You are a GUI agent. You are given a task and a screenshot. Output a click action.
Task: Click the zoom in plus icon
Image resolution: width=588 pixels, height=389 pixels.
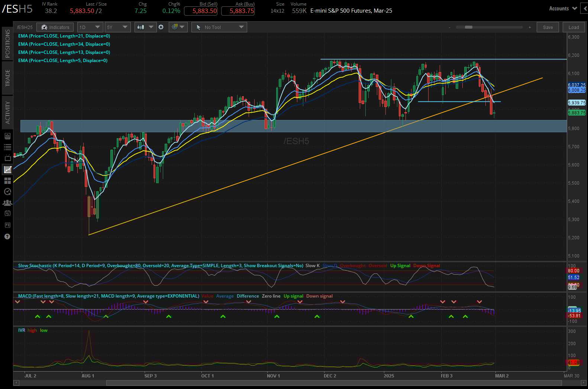tap(530, 27)
